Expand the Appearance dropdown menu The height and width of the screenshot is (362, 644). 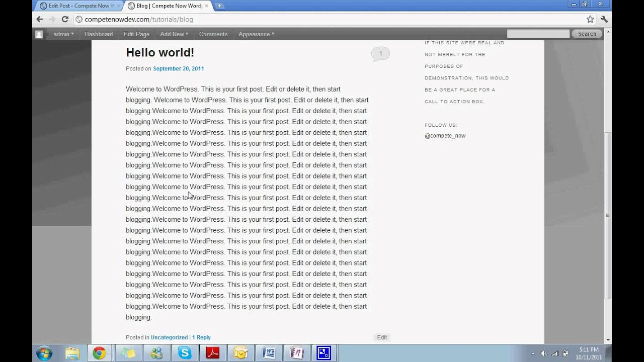coord(256,34)
